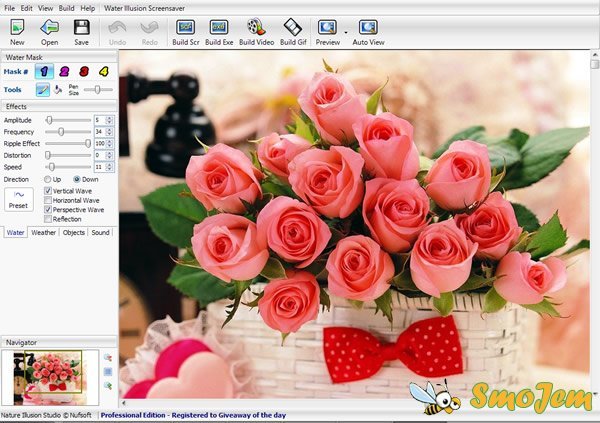Image resolution: width=600 pixels, height=423 pixels.
Task: Select the pen drawing tool
Action: coord(43,90)
